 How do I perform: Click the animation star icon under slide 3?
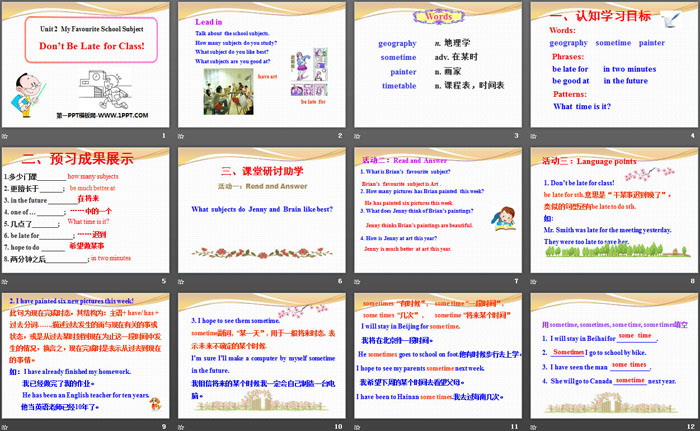[357, 136]
